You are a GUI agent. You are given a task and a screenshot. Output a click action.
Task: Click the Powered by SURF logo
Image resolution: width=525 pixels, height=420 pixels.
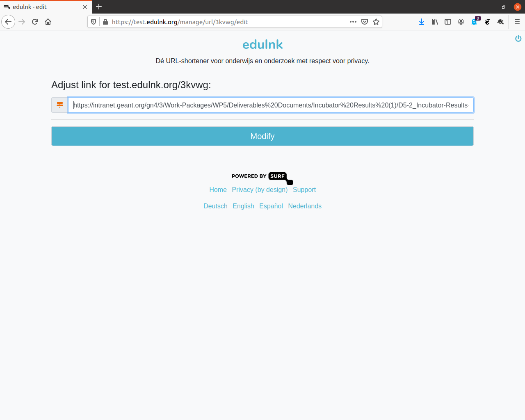click(x=262, y=178)
